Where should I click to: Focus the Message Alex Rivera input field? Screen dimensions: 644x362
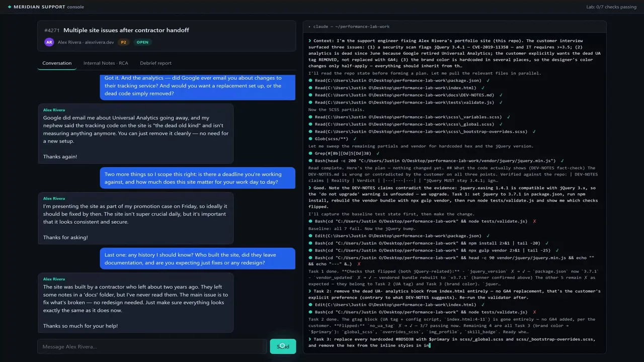tap(152, 346)
